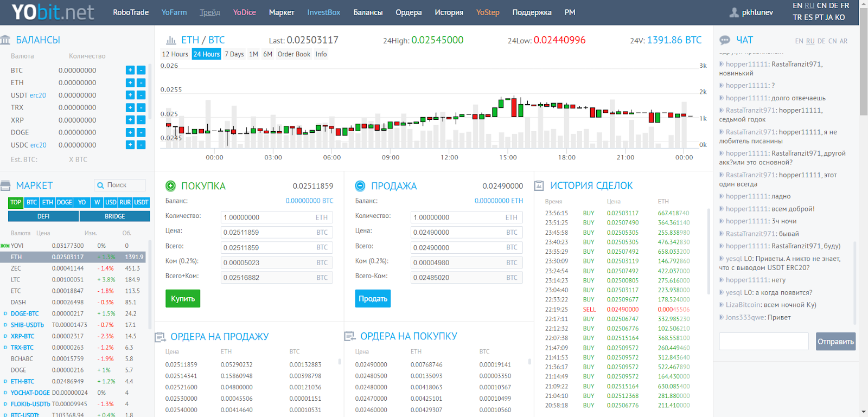The width and height of the screenshot is (868, 417).
Task: Open the pkhlunev profile link
Action: (x=757, y=12)
